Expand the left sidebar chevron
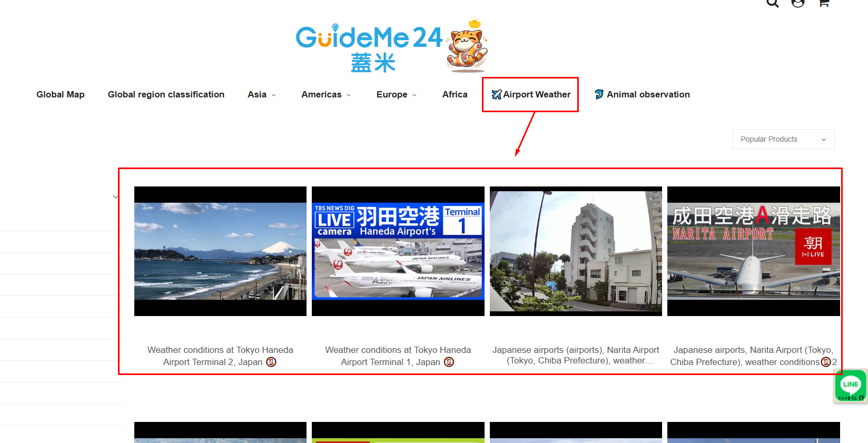 click(x=115, y=197)
